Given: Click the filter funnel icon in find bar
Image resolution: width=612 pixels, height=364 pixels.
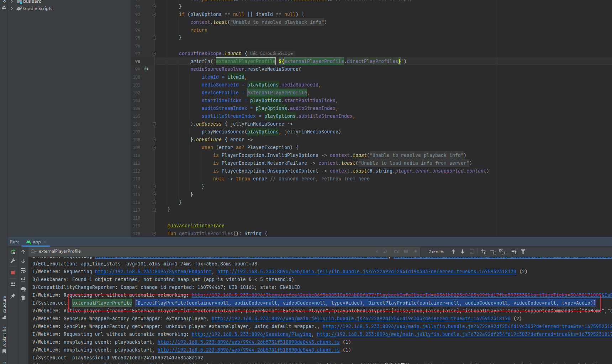Looking at the screenshot, I should 523,252.
